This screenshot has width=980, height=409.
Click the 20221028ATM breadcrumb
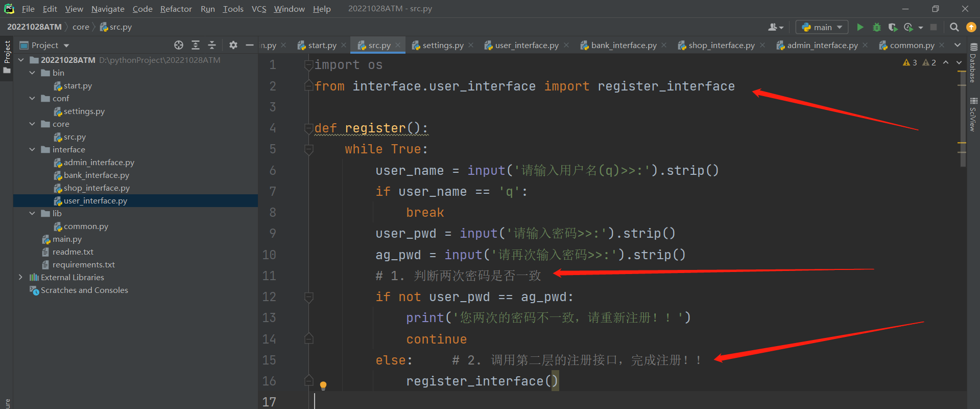34,27
